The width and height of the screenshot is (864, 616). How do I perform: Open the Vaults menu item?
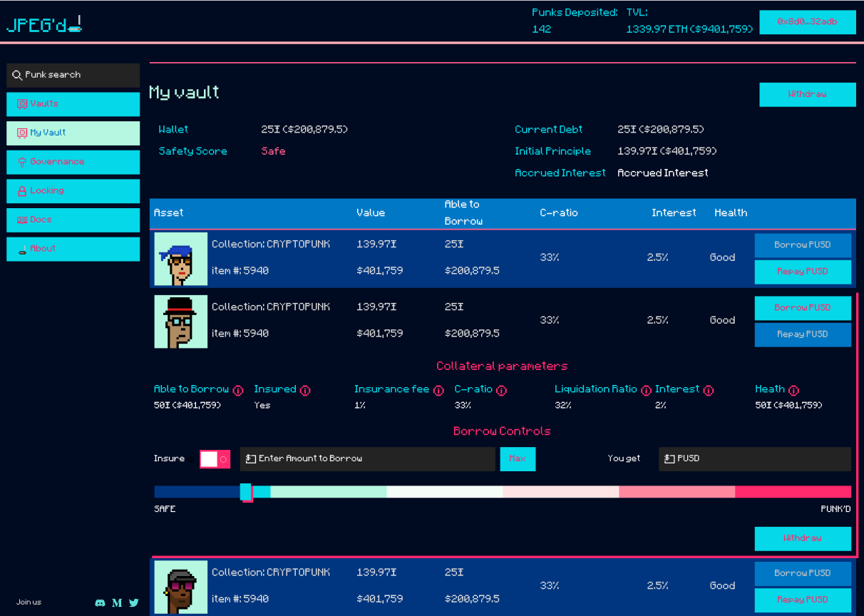pyautogui.click(x=73, y=104)
